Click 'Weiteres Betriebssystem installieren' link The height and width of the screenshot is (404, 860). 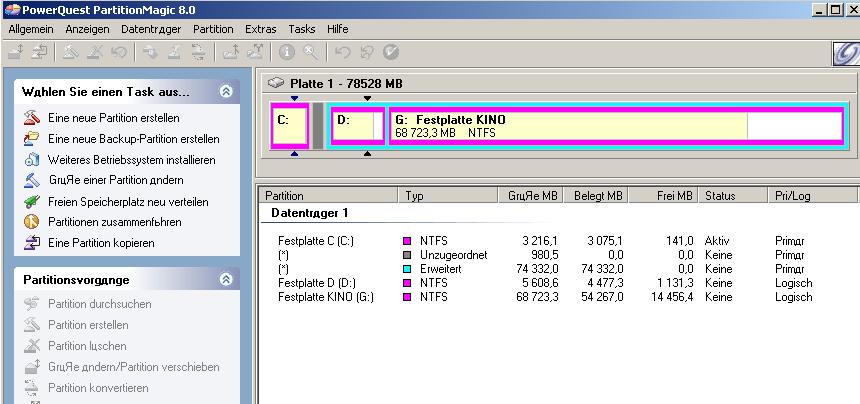point(132,160)
